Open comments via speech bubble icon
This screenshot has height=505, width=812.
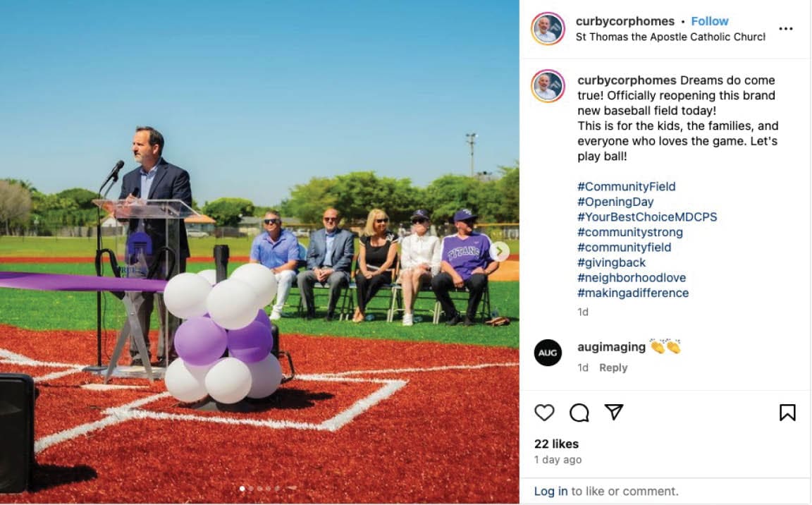[579, 413]
